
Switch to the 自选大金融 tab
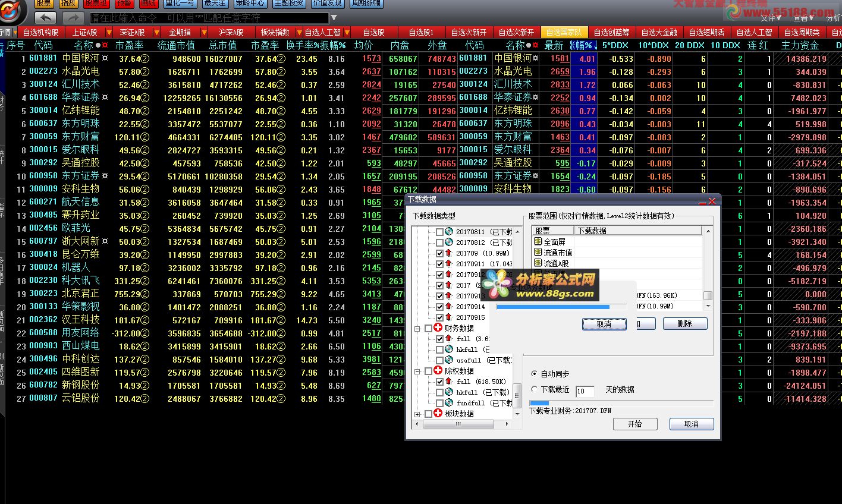point(659,32)
